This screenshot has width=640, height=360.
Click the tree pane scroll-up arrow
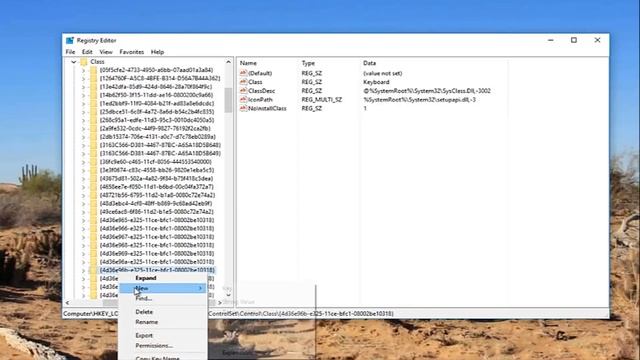point(228,62)
